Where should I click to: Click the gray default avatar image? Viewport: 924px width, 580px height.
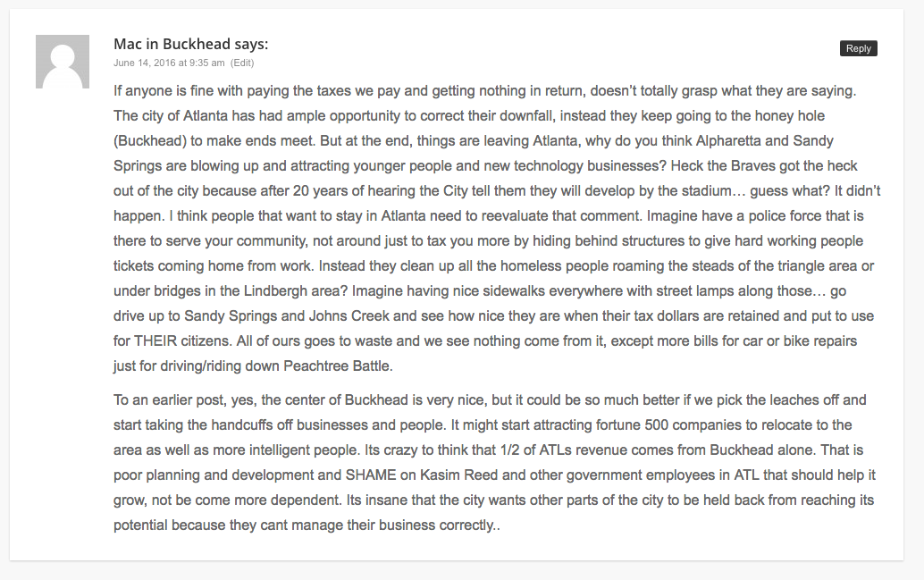63,62
